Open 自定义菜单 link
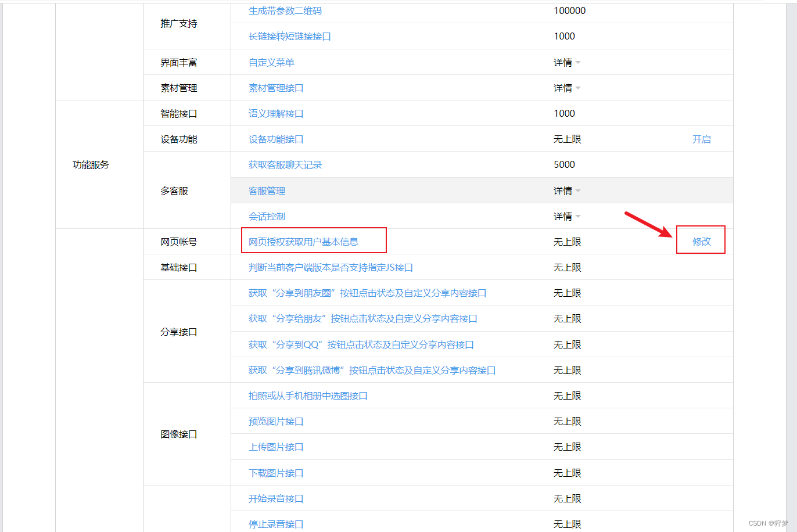 click(x=271, y=63)
